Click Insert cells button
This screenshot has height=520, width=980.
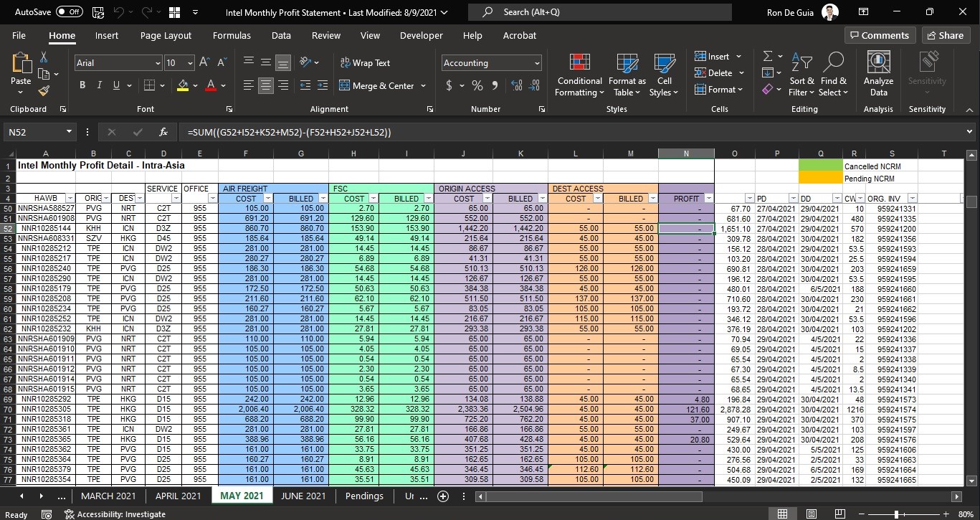click(713, 56)
